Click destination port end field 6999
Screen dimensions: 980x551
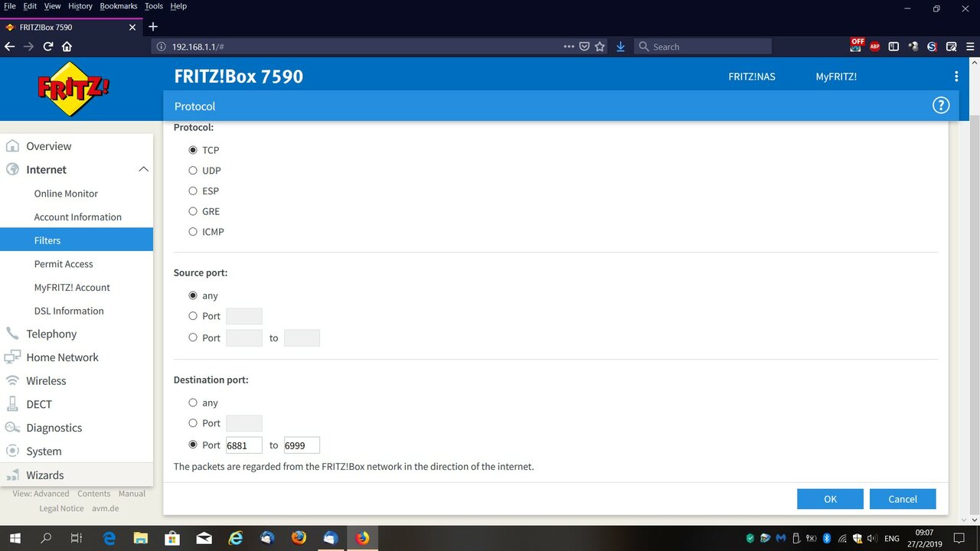coord(302,445)
